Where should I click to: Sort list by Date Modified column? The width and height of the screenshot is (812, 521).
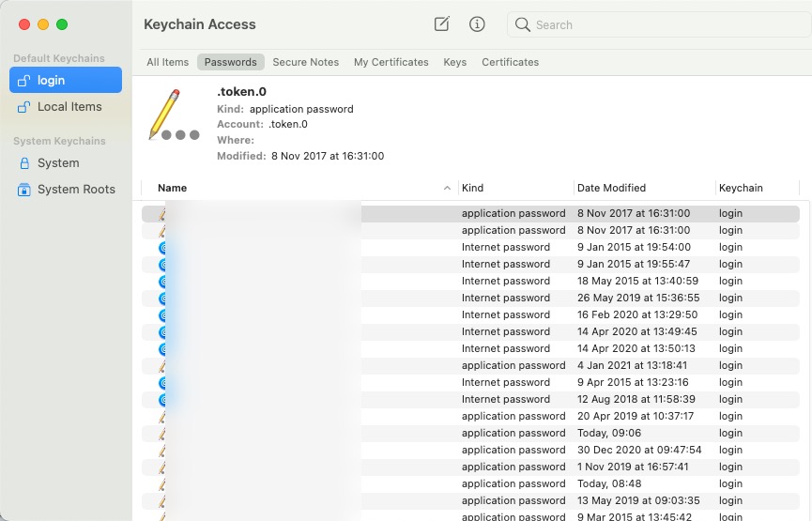coord(611,188)
